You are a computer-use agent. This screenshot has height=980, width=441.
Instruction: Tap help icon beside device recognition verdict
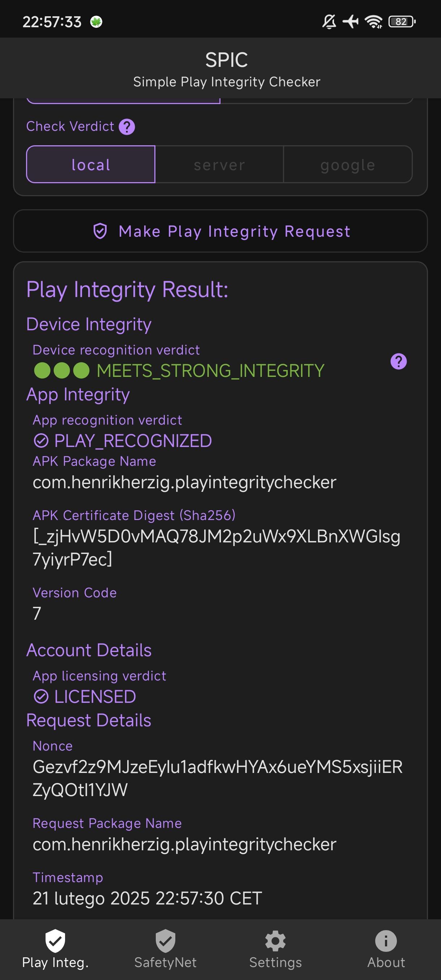(x=398, y=361)
